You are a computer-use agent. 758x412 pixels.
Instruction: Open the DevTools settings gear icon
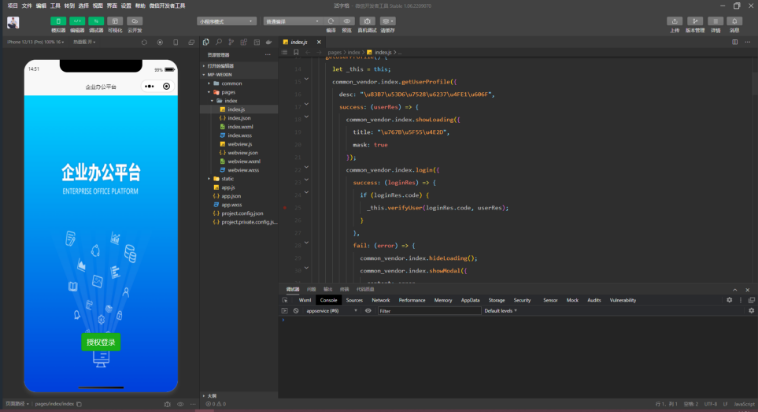[729, 300]
